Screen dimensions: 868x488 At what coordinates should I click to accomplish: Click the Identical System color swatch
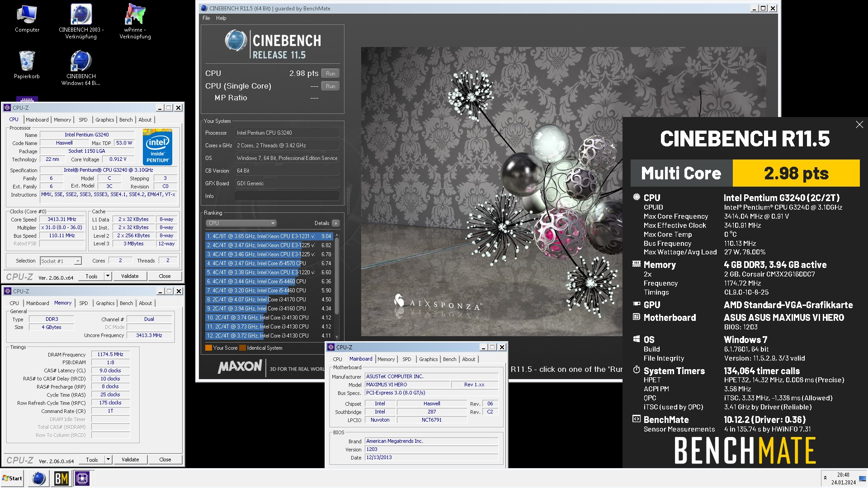coord(243,348)
